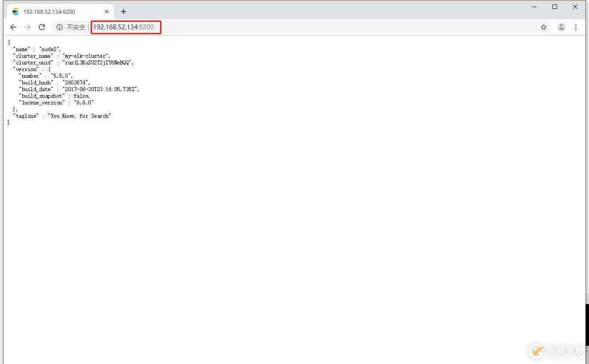Open site info via the 不安全 indicator

pyautogui.click(x=71, y=27)
